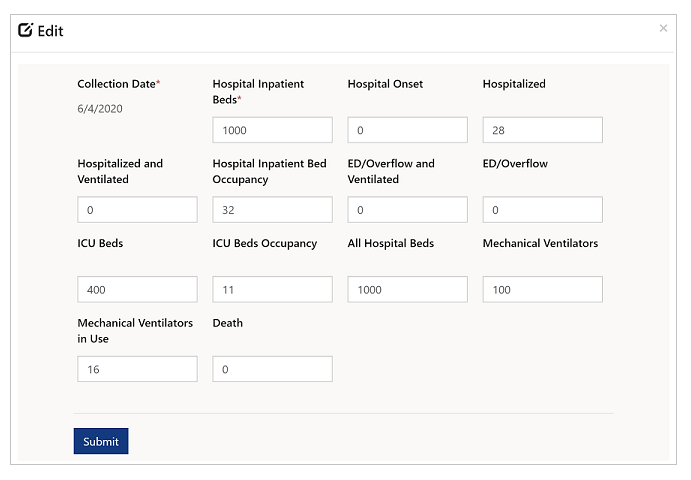This screenshot has height=480, width=691.
Task: Click the Submit button
Action: pyautogui.click(x=100, y=441)
